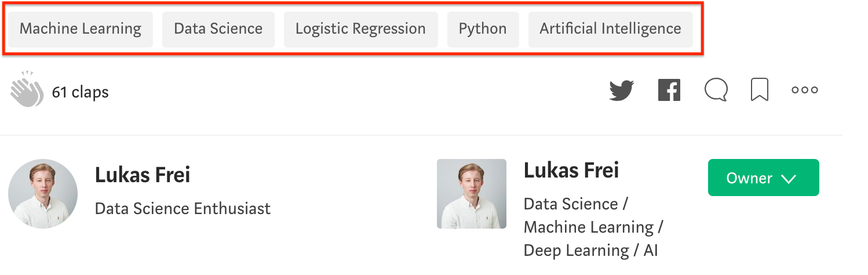Bookmark this story with the bookmark icon
This screenshot has height=275, width=868.
point(760,91)
